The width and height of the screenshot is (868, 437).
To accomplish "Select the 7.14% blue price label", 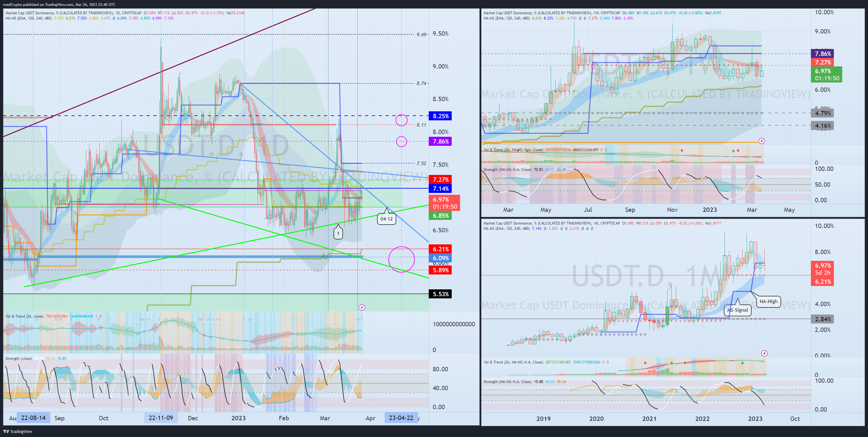I will coord(441,189).
